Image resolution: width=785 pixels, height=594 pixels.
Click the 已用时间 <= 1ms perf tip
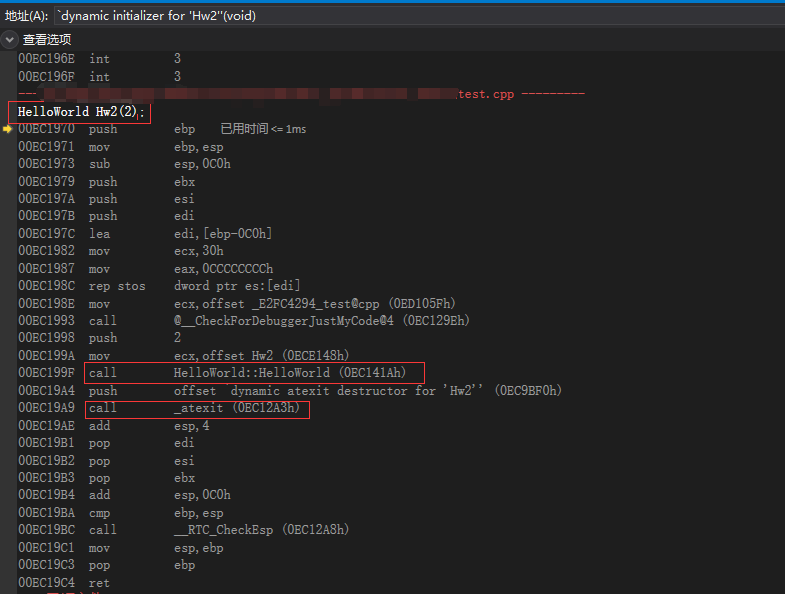[263, 130]
